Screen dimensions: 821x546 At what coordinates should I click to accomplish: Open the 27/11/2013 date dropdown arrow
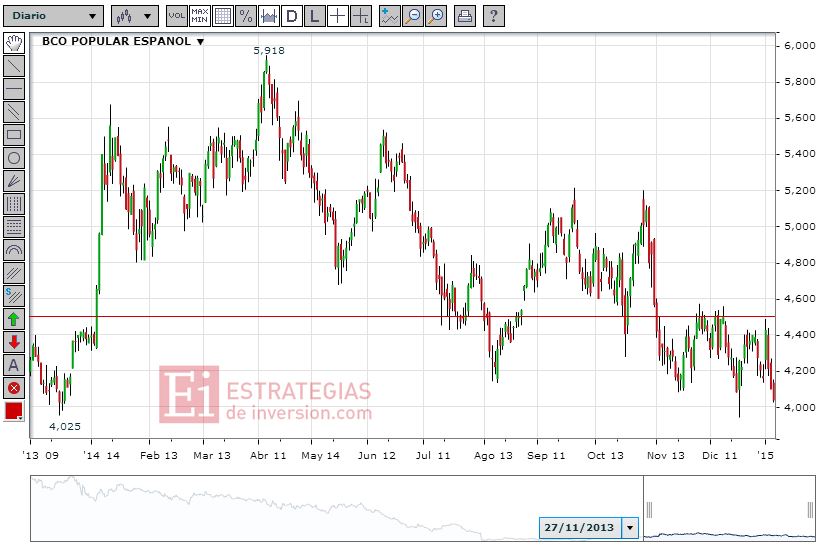tap(630, 528)
